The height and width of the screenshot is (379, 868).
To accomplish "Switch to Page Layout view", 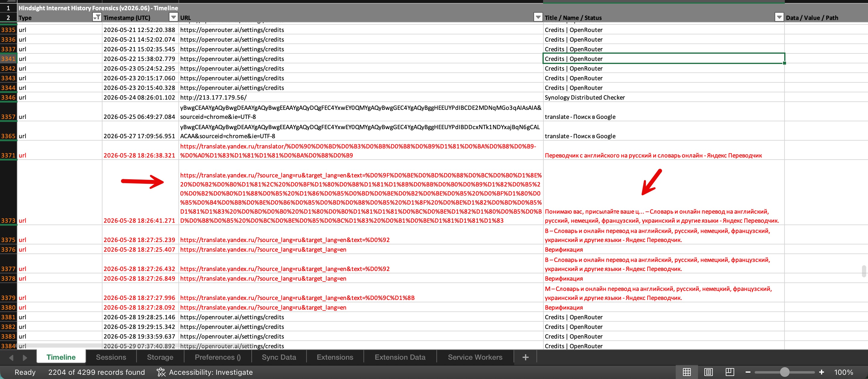I will tap(708, 372).
